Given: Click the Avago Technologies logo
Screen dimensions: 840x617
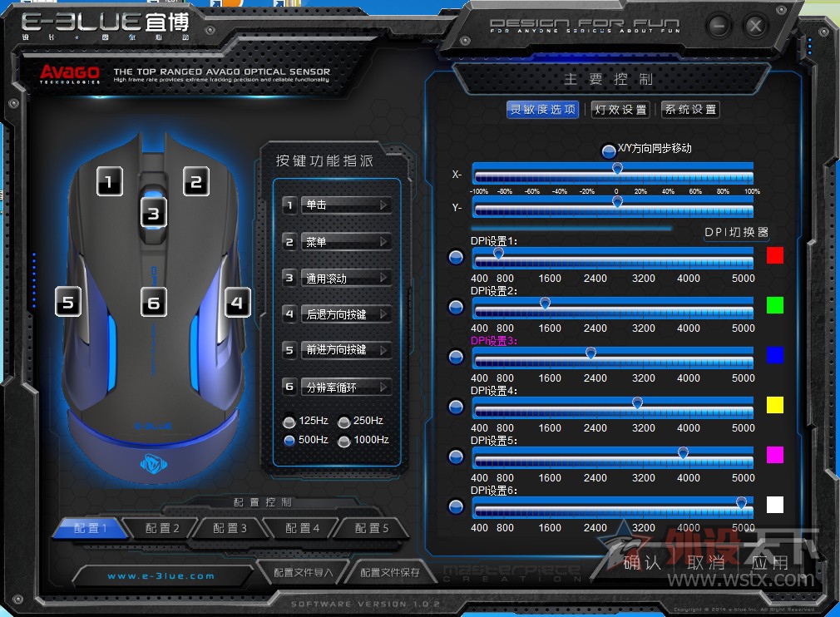Looking at the screenshot, I should coord(70,74).
